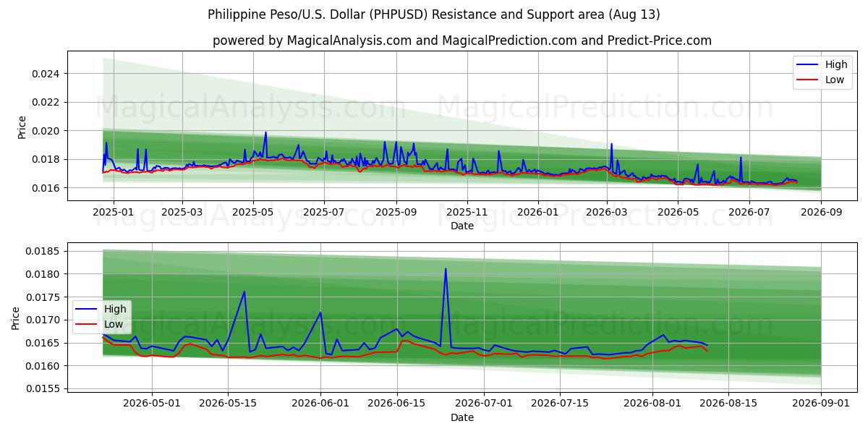Click the 2025-01 date label on the upper chart
The height and width of the screenshot is (434, 868).
point(112,213)
